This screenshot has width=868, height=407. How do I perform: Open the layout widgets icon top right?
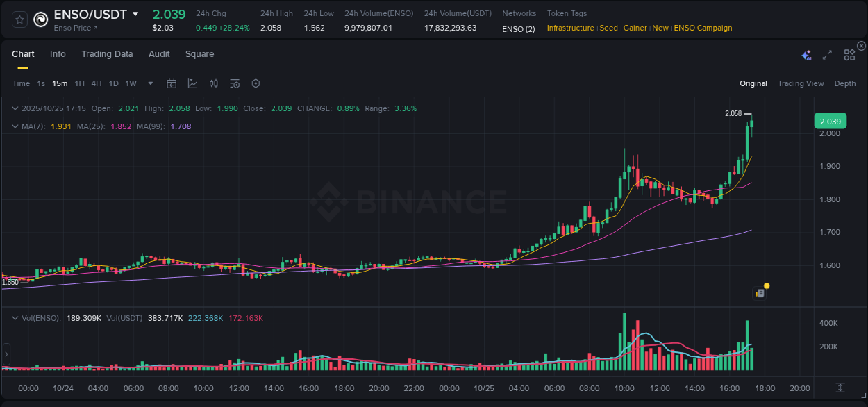click(x=849, y=54)
